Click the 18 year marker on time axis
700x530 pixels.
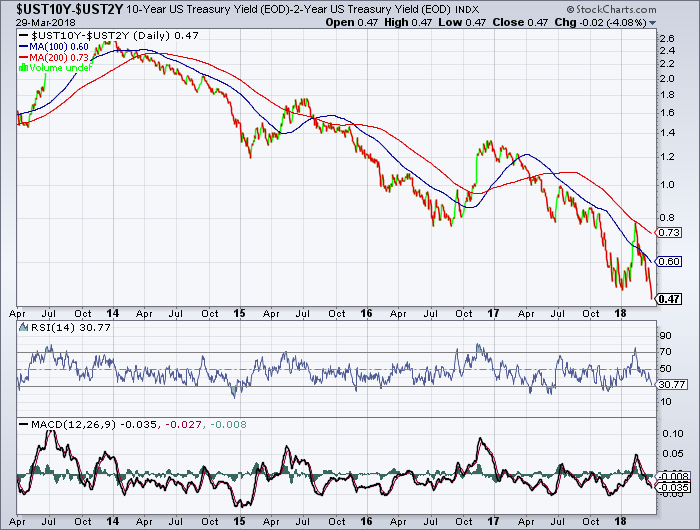[x=620, y=312]
